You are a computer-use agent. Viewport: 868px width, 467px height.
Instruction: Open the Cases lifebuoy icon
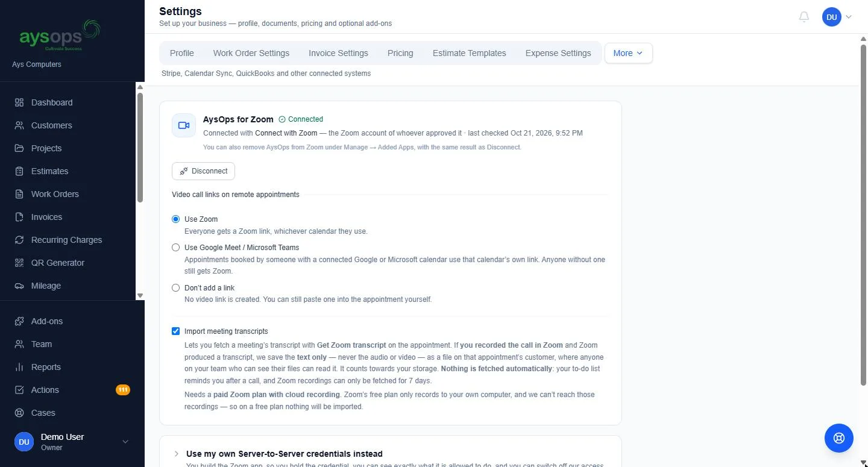pyautogui.click(x=19, y=413)
